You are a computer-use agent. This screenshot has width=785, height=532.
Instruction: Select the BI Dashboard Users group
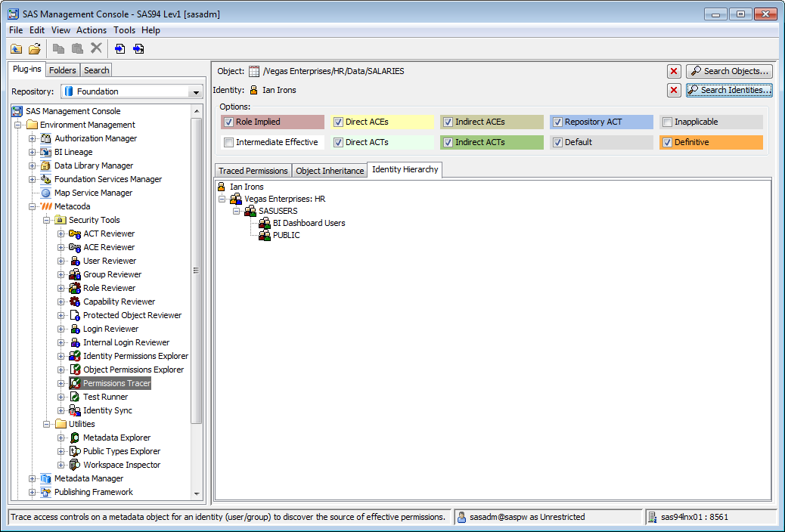[309, 223]
